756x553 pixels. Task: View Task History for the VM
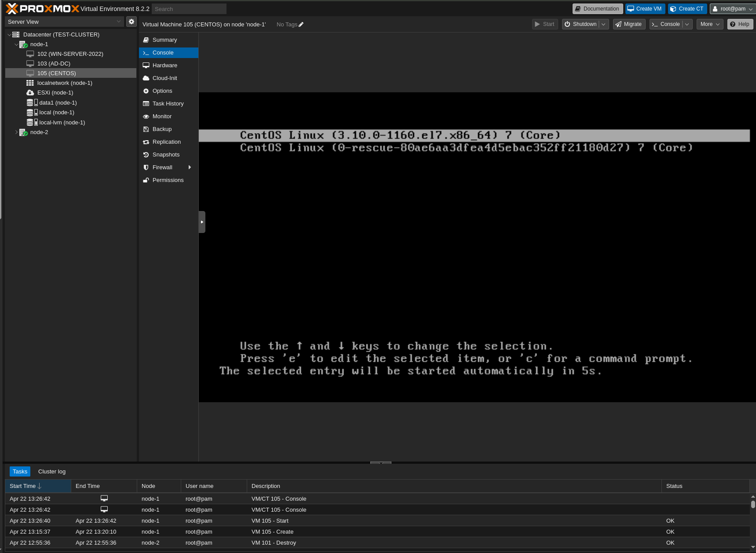(168, 103)
